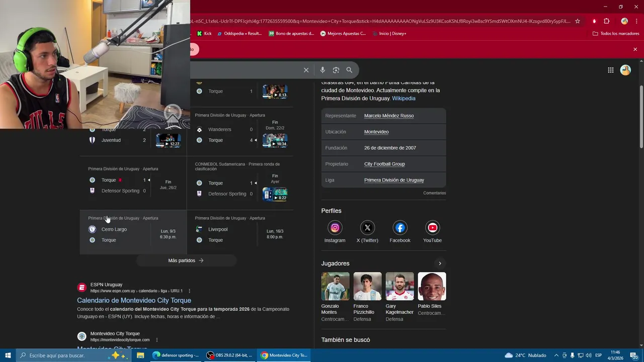Open the Chrome three-dot menu
This screenshot has height=362, width=644.
pyautogui.click(x=636, y=21)
